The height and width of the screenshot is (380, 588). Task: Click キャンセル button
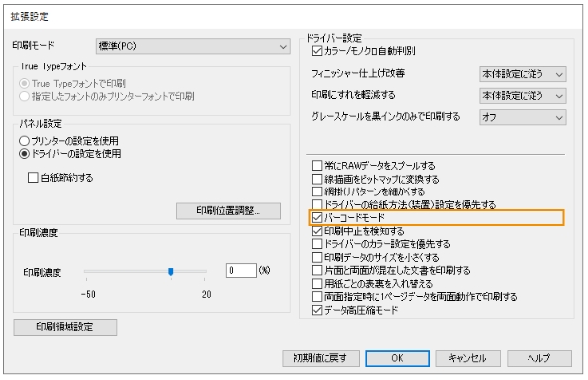[468, 358]
